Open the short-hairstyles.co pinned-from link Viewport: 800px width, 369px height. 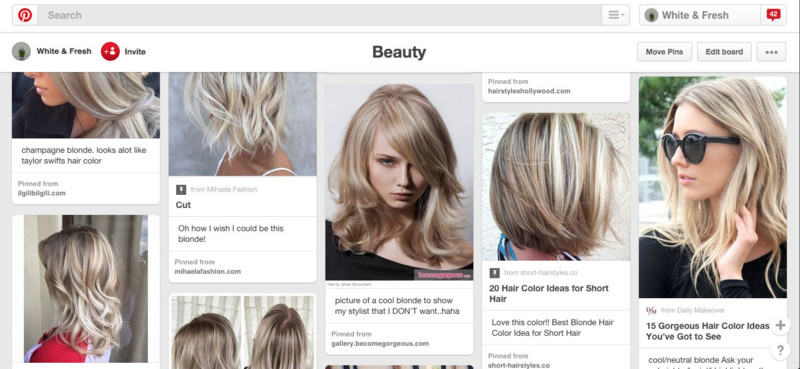point(519,365)
